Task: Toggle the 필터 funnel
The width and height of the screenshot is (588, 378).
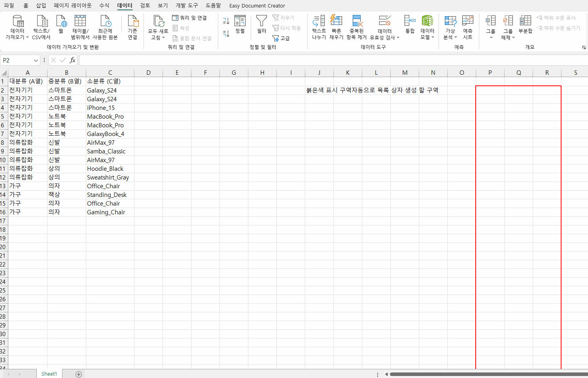Action: 261,24
